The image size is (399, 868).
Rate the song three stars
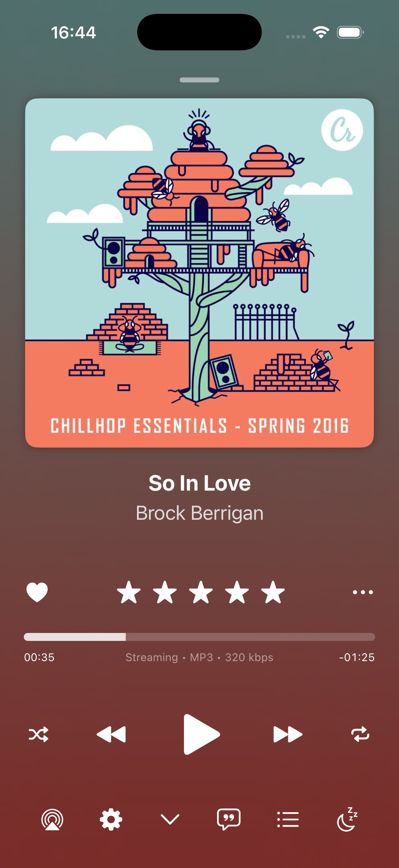201,592
